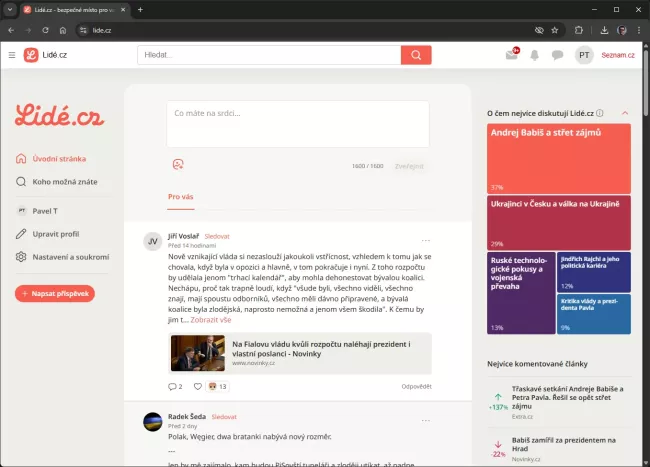Open three-dot menu on Jiří Voslař's post
Image resolution: width=650 pixels, height=467 pixels.
(425, 240)
